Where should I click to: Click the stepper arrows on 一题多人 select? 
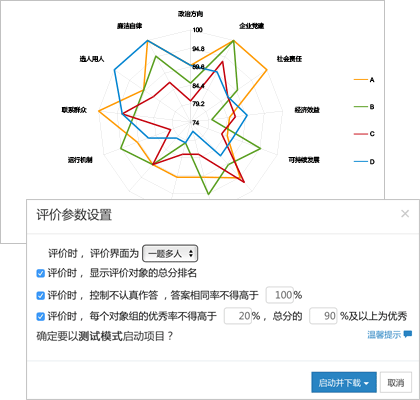pyautogui.click(x=191, y=253)
